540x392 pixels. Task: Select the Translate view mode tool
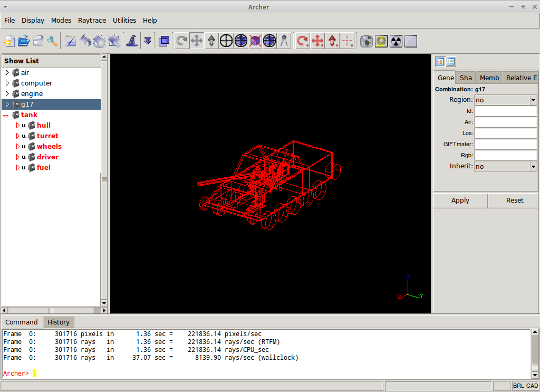click(x=196, y=40)
